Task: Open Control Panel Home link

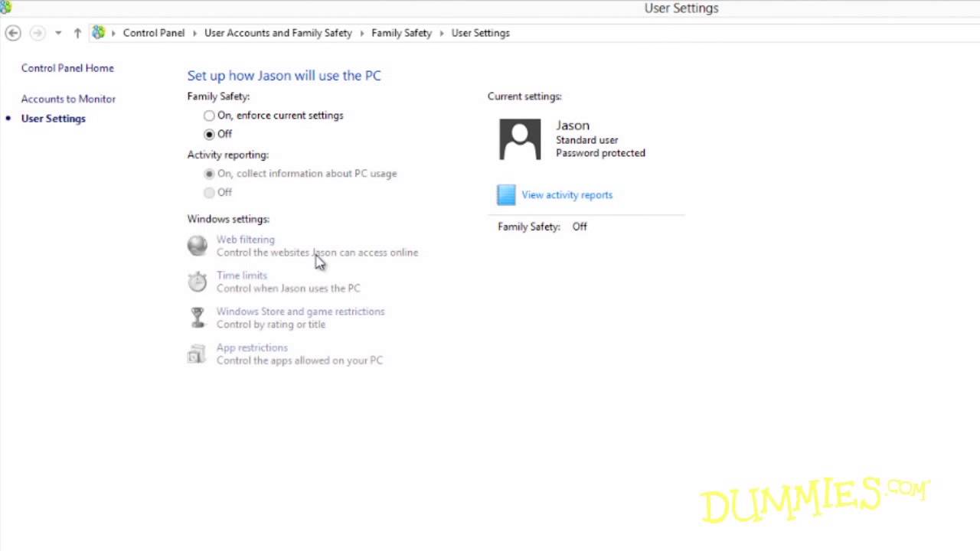Action: pyautogui.click(x=67, y=68)
